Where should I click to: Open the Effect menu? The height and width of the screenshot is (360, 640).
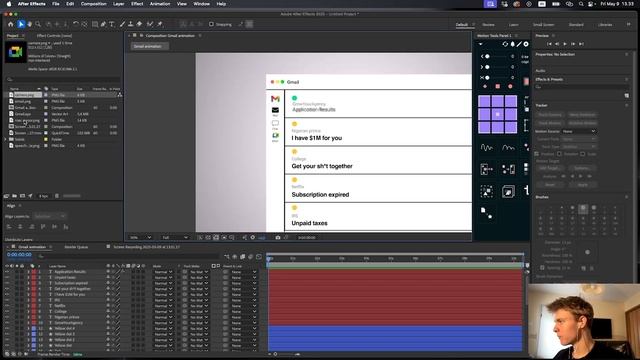tap(137, 4)
